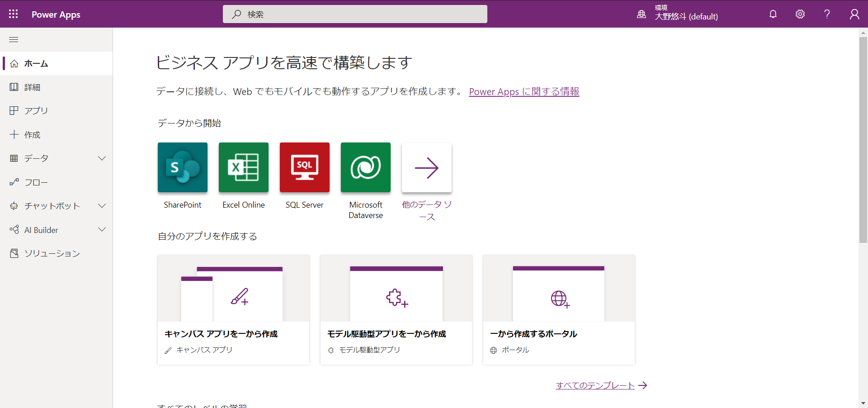
Task: Click the book icon beside 詳細
Action: coord(14,87)
